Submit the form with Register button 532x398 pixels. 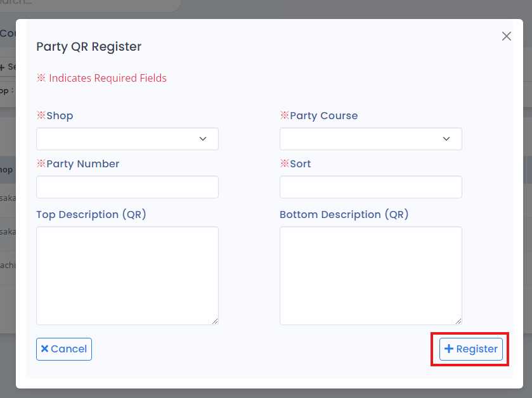[x=470, y=349]
